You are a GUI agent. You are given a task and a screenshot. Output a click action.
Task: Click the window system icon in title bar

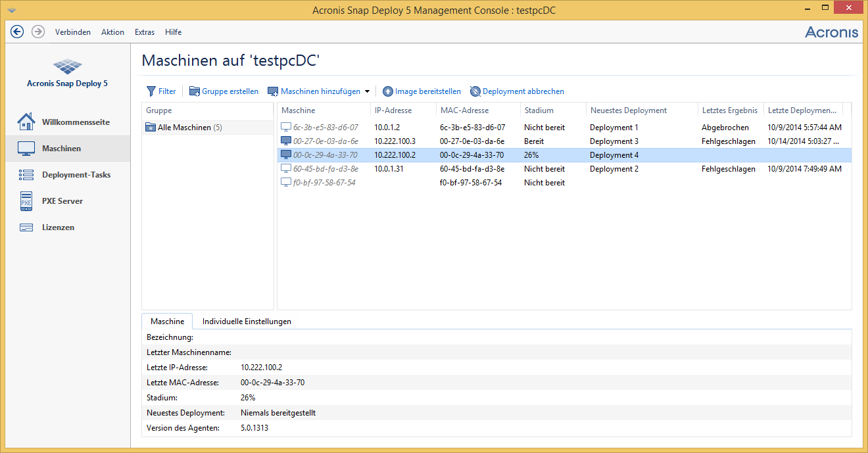(11, 11)
